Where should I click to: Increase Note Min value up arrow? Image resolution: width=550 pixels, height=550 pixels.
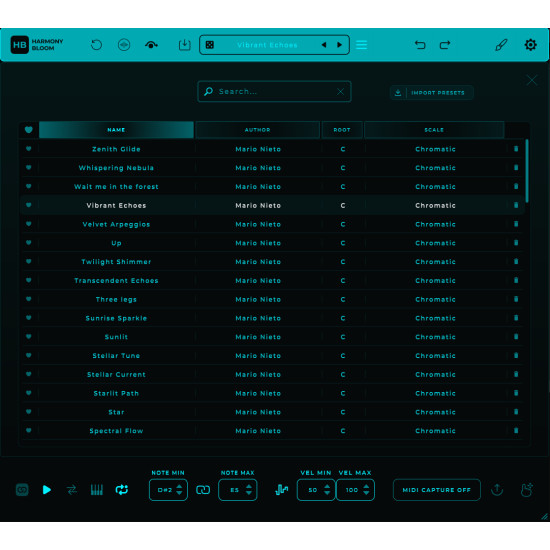point(179,487)
